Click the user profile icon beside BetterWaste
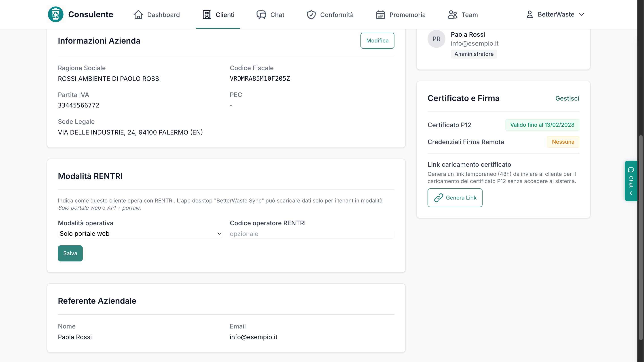644x362 pixels. point(530,15)
